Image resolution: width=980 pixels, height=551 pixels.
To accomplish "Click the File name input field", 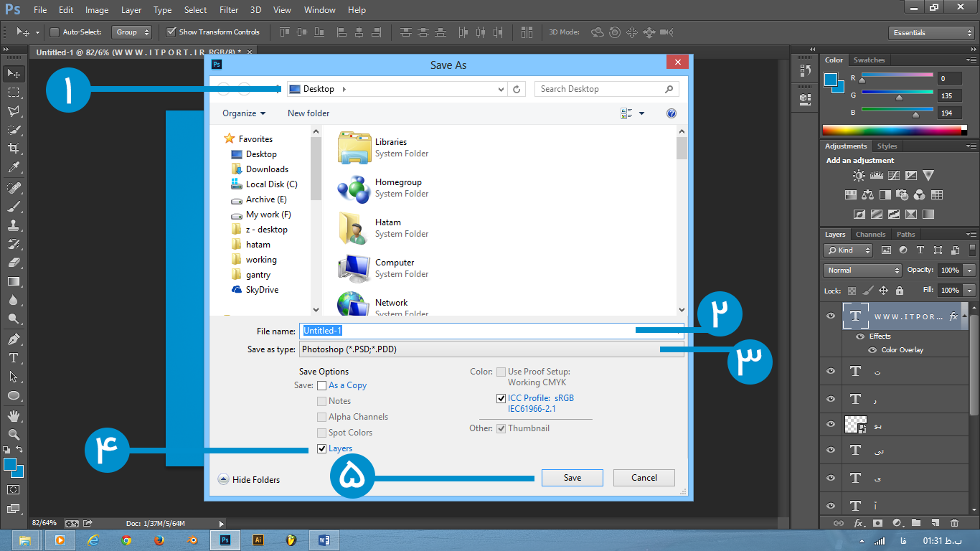I will 491,331.
